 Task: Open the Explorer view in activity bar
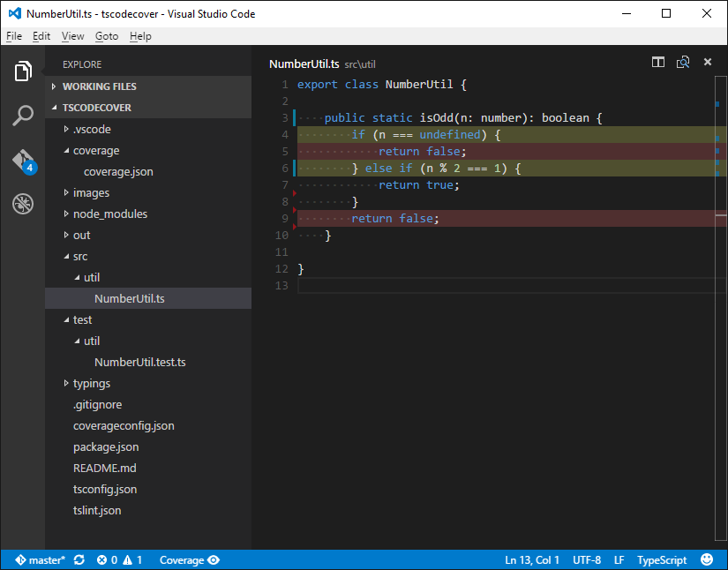click(x=23, y=71)
